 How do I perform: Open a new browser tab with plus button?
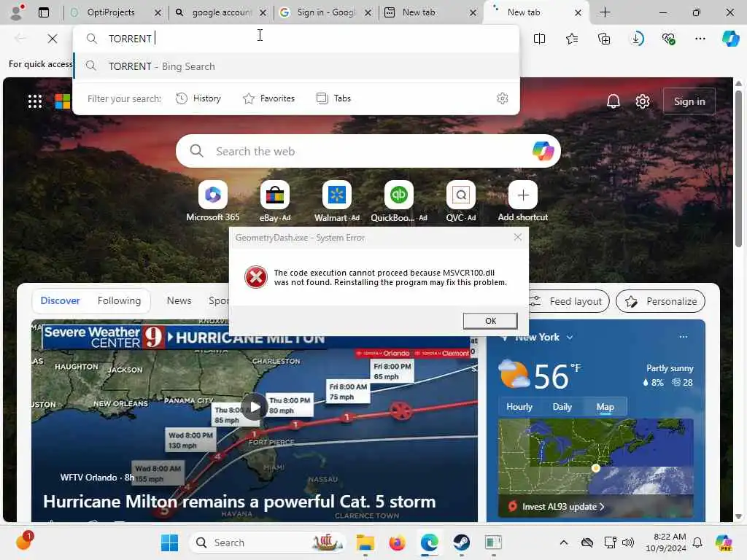pyautogui.click(x=605, y=12)
